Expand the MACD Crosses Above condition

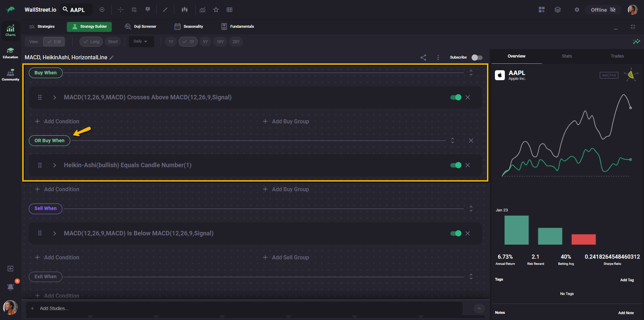tap(54, 97)
